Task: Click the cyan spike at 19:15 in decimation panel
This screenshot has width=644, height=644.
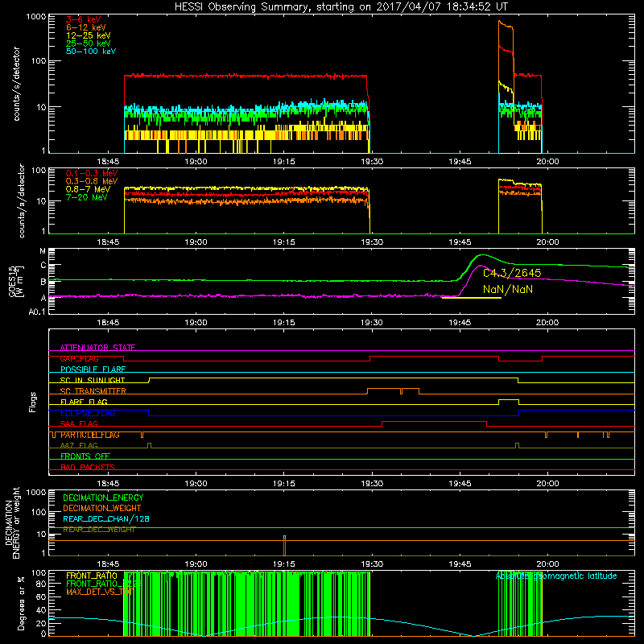Action: [x=284, y=537]
